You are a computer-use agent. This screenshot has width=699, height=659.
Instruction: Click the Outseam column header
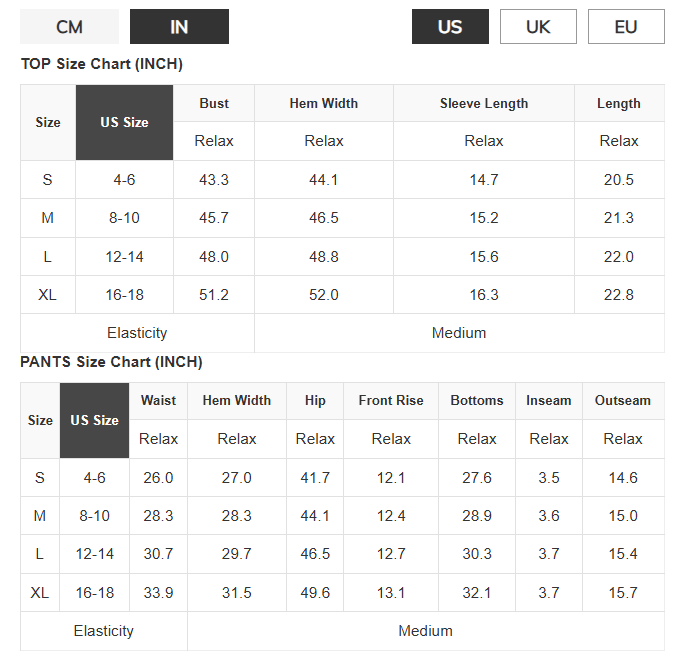pyautogui.click(x=623, y=400)
